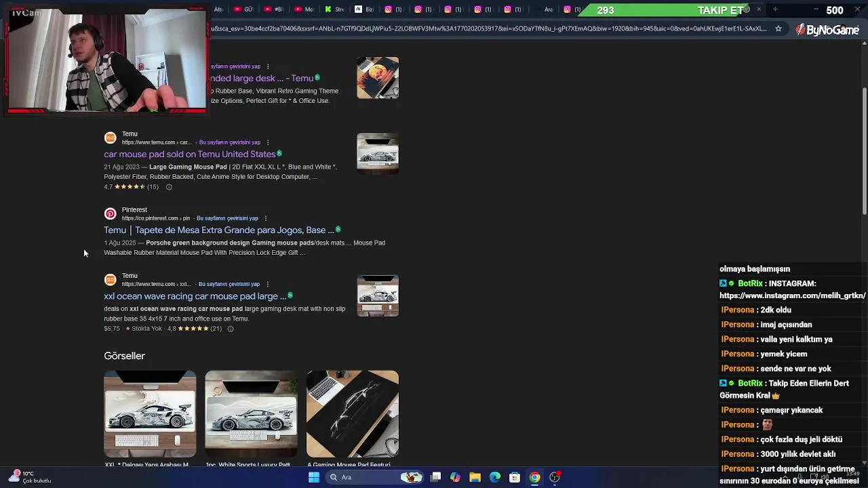The height and width of the screenshot is (488, 868).
Task: Open three-dot menu for 'car mouse pad sold' result
Action: click(268, 142)
